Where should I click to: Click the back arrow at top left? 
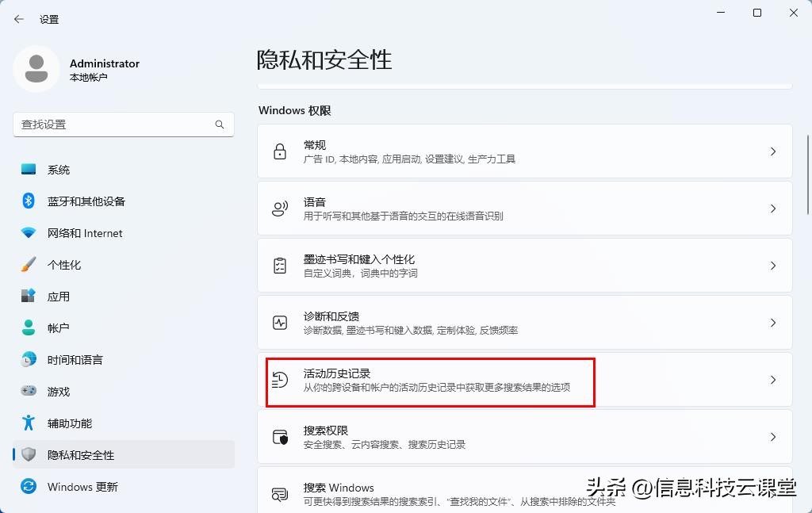(x=18, y=19)
